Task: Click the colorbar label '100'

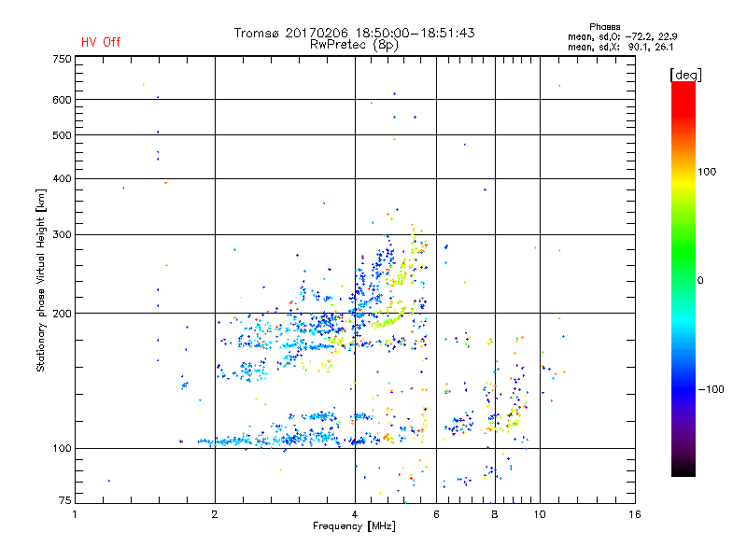Action: pyautogui.click(x=707, y=172)
